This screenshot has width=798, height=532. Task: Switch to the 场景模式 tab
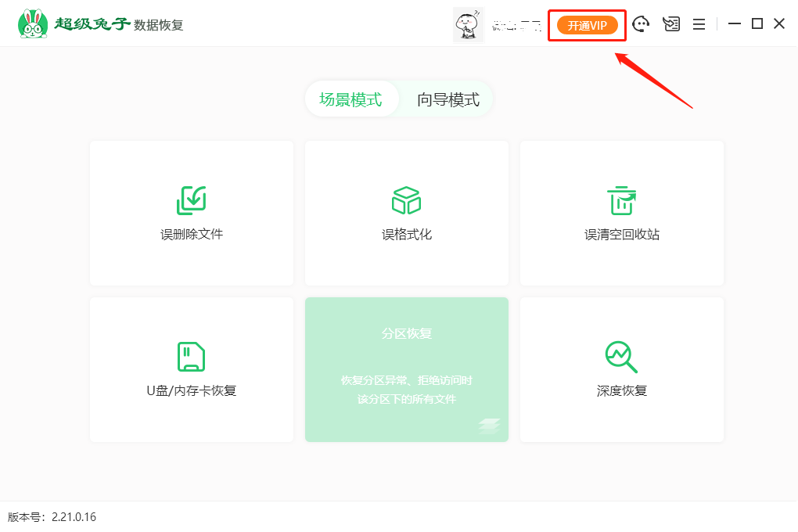point(350,99)
